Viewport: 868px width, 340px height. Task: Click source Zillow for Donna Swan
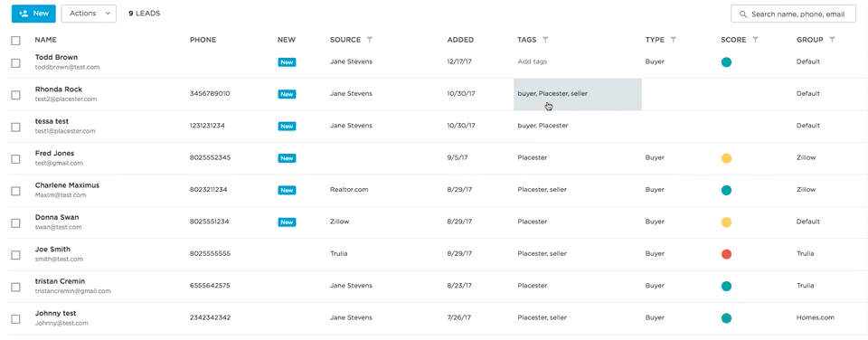(x=339, y=222)
